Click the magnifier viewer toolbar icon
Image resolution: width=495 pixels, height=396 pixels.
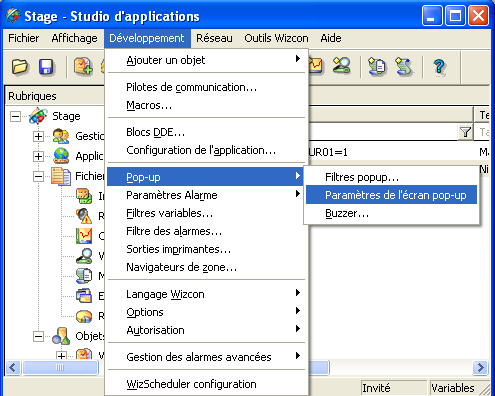point(342,65)
